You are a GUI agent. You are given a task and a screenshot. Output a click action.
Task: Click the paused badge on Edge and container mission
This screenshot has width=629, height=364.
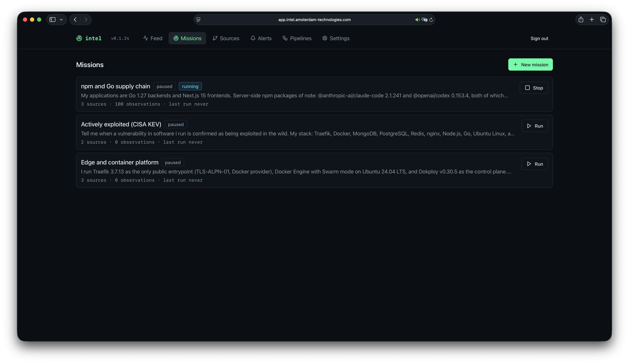[173, 163]
